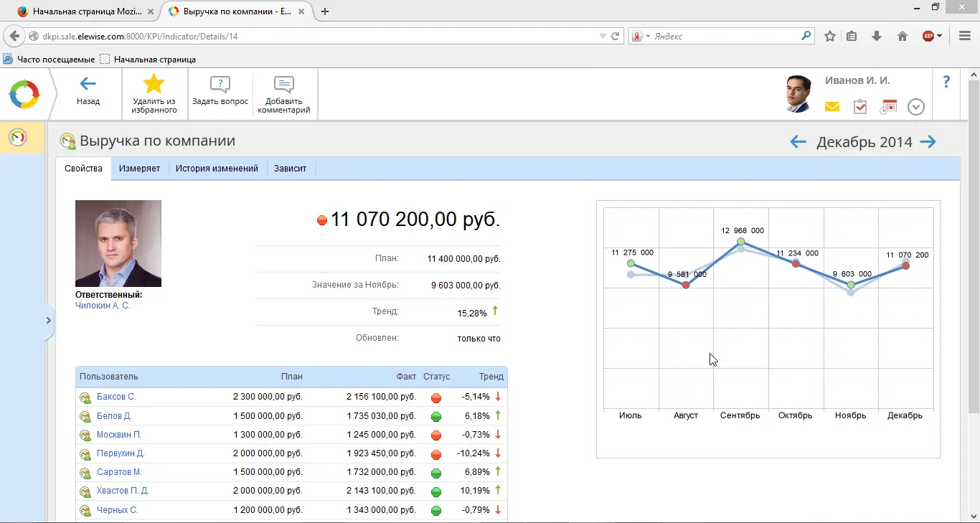Open Firefox downloads arrow
980x523 pixels.
coord(877,36)
